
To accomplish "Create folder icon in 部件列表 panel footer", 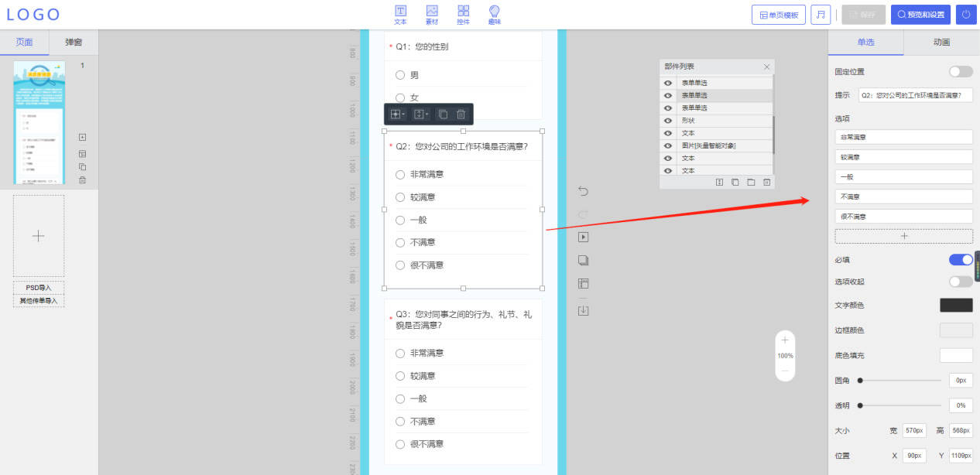I will [x=751, y=183].
